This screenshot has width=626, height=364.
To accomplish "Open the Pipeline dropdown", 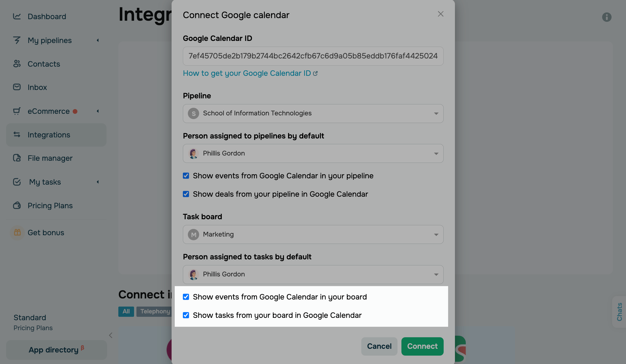I will (313, 114).
